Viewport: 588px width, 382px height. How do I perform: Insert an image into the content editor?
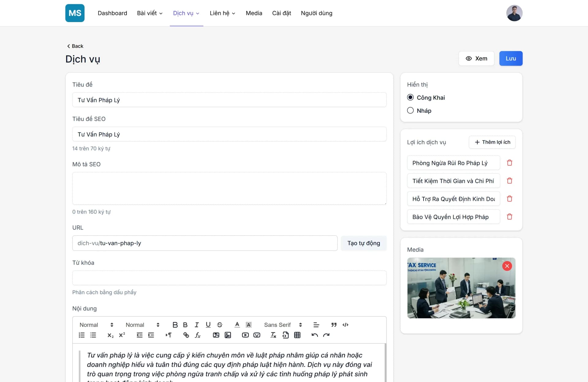(216, 335)
